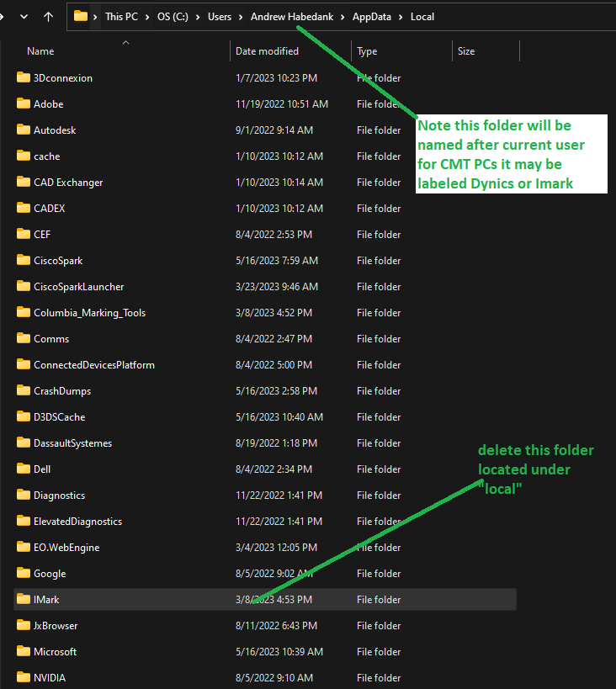Click the Comms folder icon
The image size is (616, 689).
[x=24, y=338]
